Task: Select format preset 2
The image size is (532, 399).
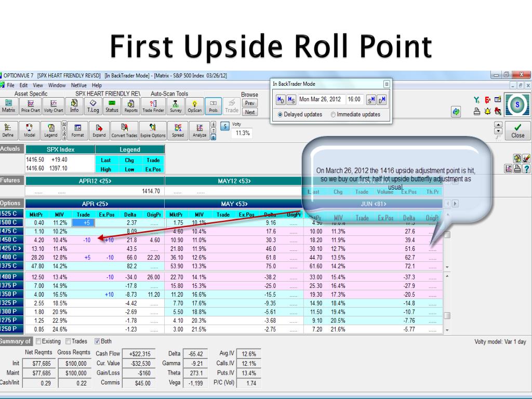Action: 64,133
